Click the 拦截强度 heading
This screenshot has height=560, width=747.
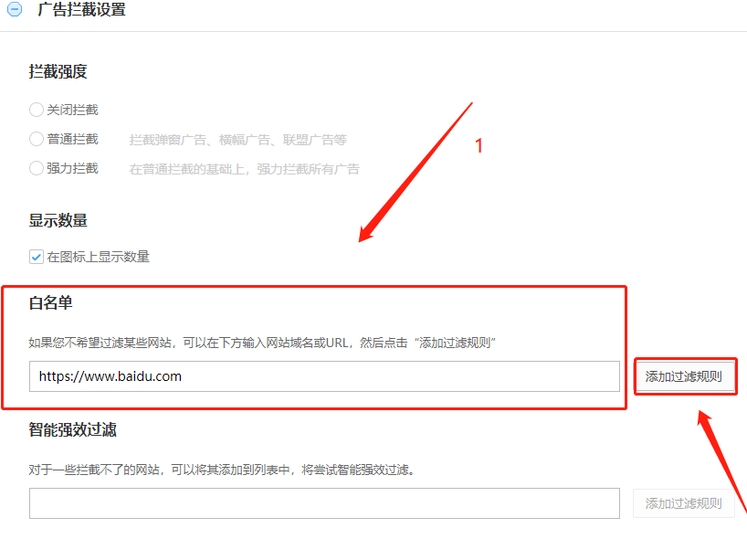[x=58, y=71]
